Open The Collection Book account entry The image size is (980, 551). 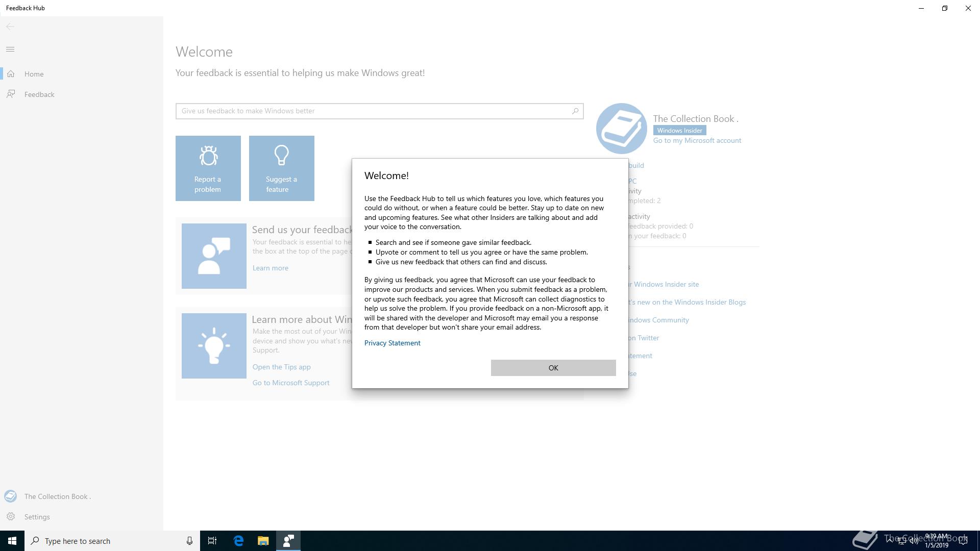coord(82,496)
